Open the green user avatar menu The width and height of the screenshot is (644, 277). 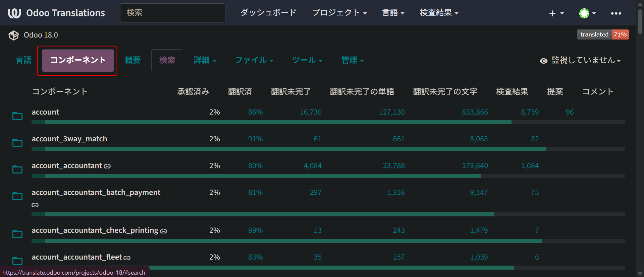tap(587, 13)
